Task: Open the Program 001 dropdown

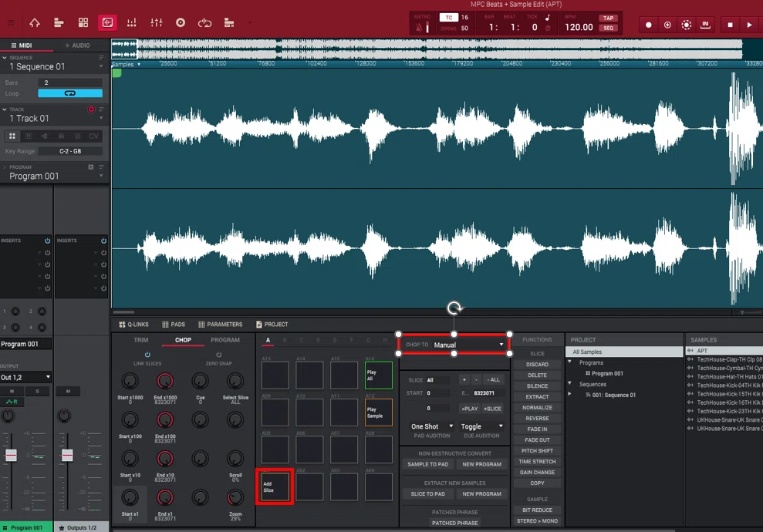Action: tap(101, 176)
